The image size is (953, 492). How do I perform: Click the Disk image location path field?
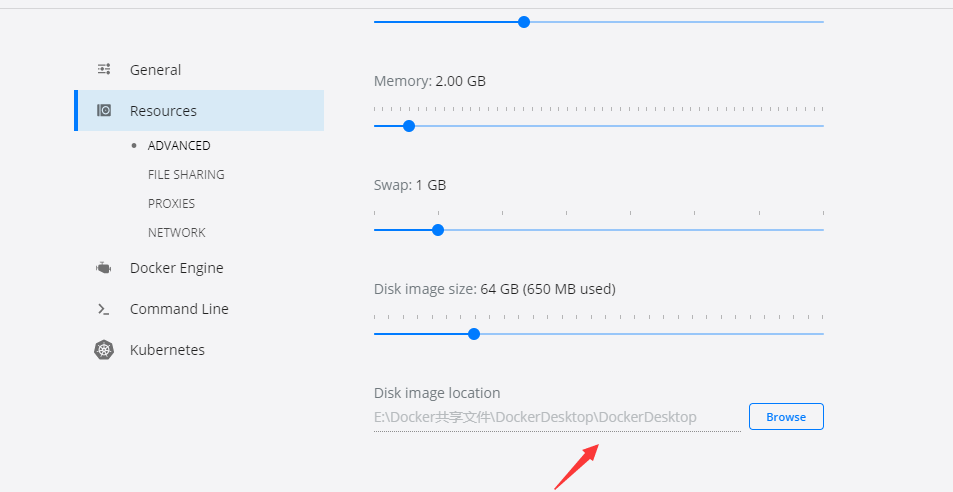click(x=556, y=417)
